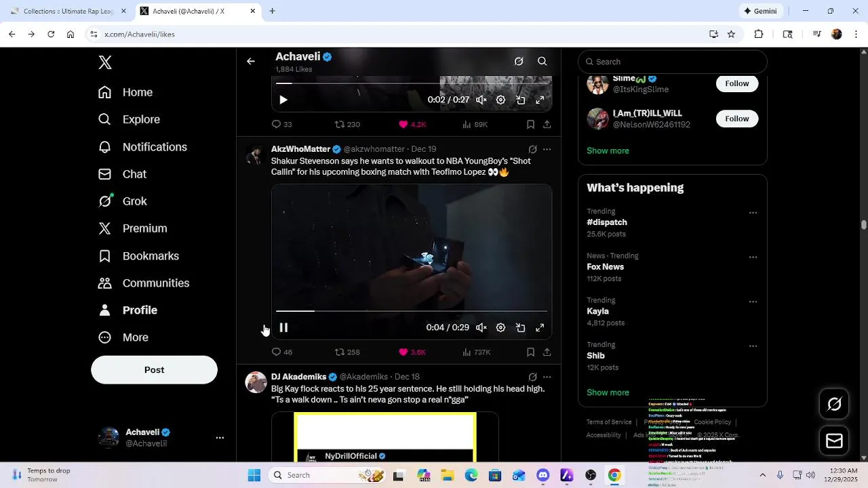Enter fullscreen on top video
The height and width of the screenshot is (488, 868).
coord(540,100)
